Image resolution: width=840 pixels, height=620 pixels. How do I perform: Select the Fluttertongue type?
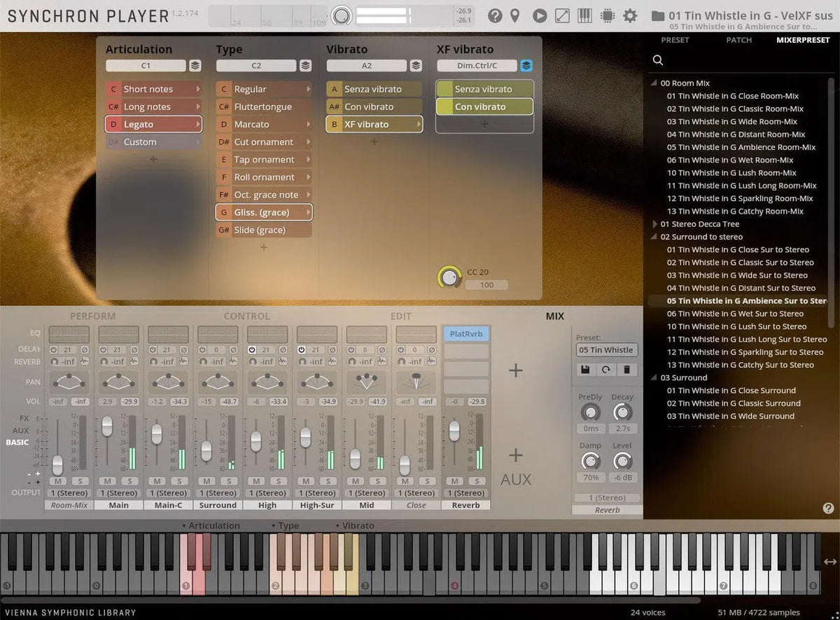[x=262, y=106]
